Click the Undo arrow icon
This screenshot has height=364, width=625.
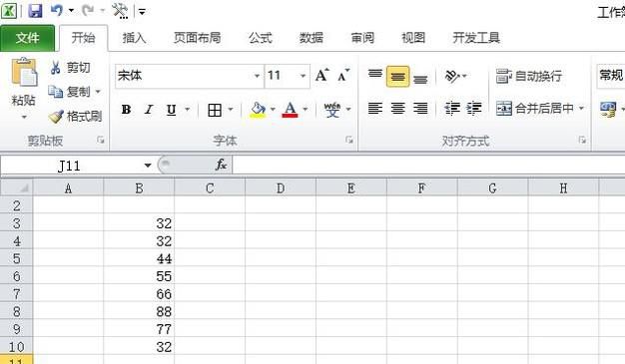pos(57,10)
